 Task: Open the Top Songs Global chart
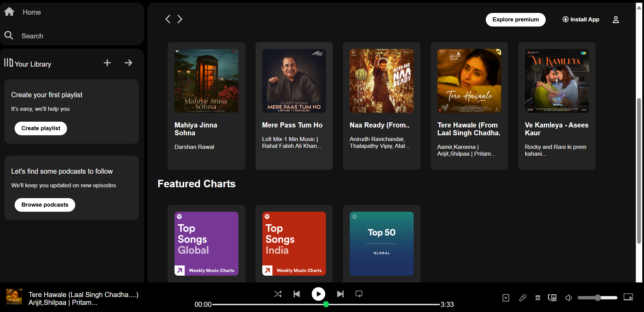pos(207,244)
